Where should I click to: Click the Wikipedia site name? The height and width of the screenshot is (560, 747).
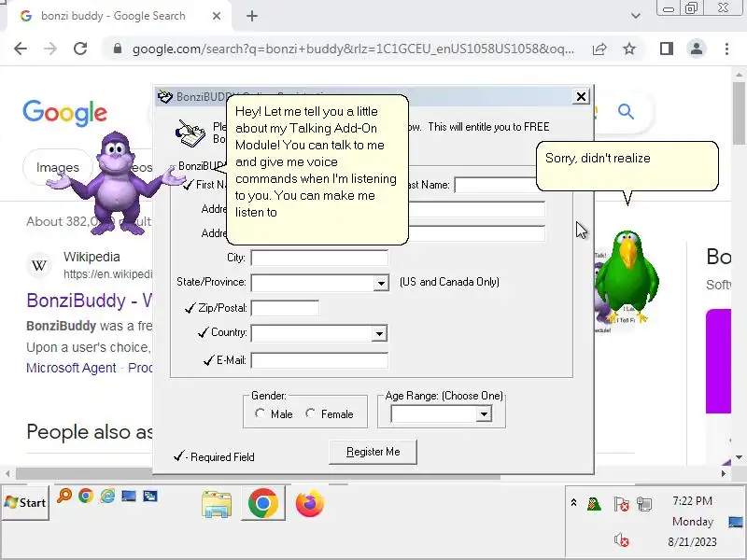[92, 258]
